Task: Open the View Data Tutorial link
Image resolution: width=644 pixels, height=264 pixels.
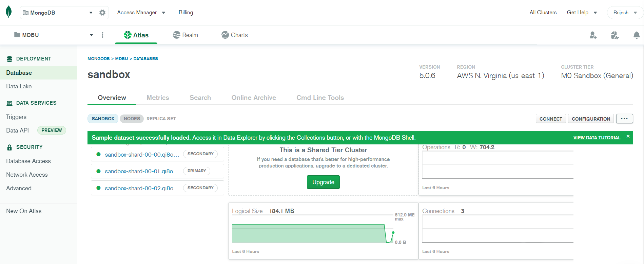Action: pyautogui.click(x=597, y=138)
